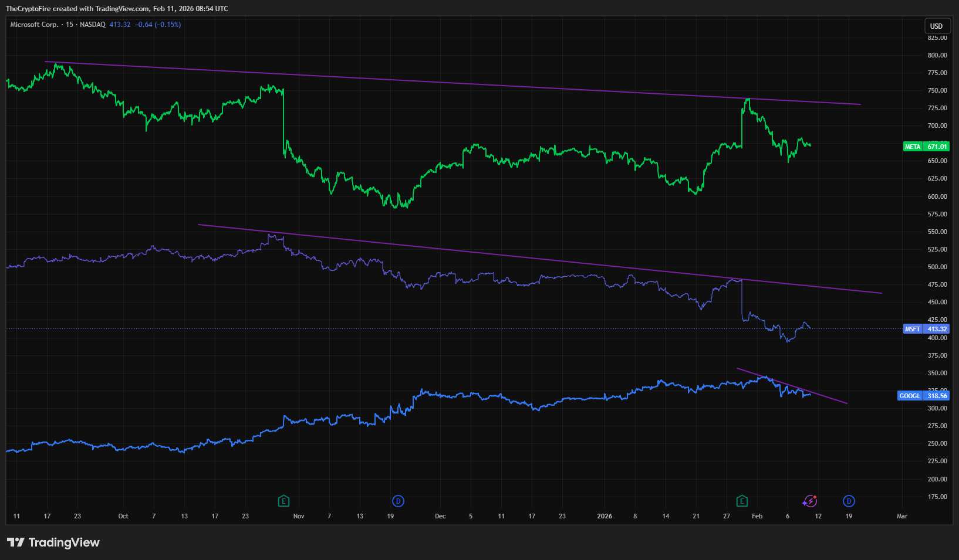Click the Dec label on the time axis
Viewport: 959px width, 560px height.
click(x=440, y=516)
